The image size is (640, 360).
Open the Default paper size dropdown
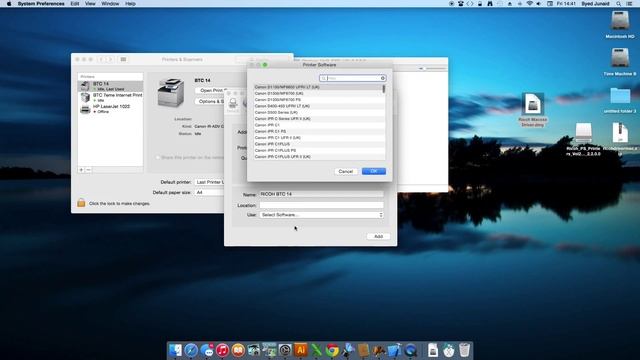(209, 192)
